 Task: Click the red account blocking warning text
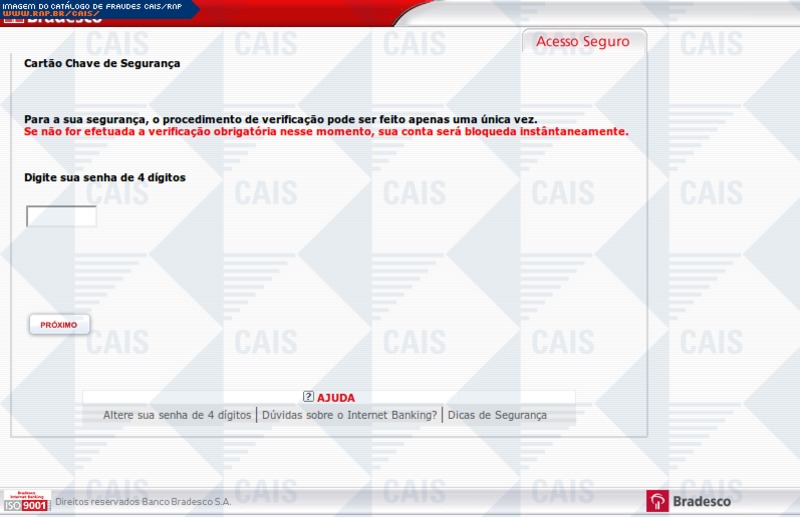(326, 132)
